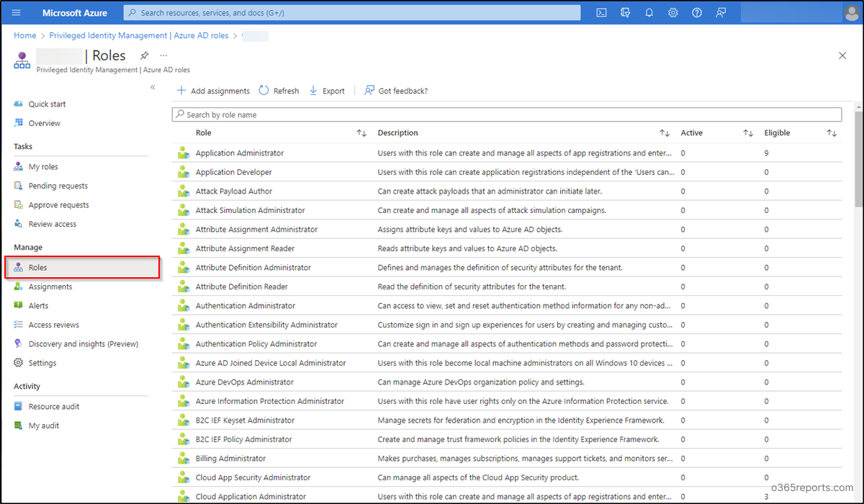Open the Attribute Definition Reader role

coord(242,287)
